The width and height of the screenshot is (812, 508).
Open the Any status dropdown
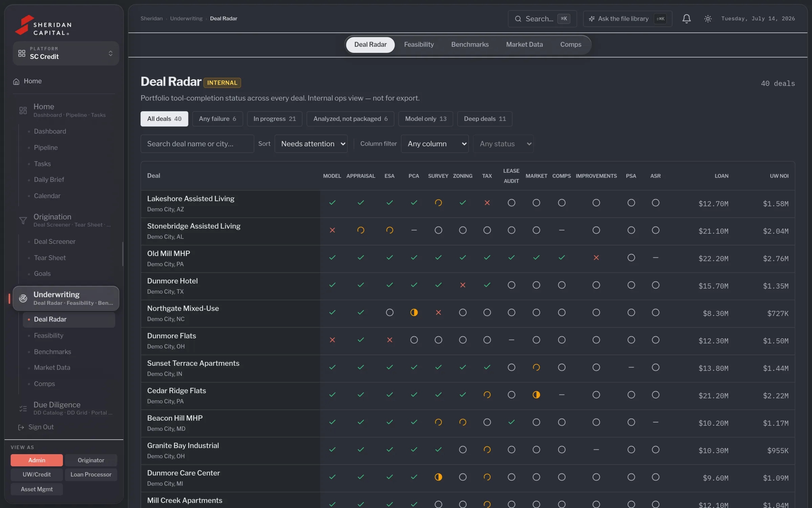pos(503,144)
